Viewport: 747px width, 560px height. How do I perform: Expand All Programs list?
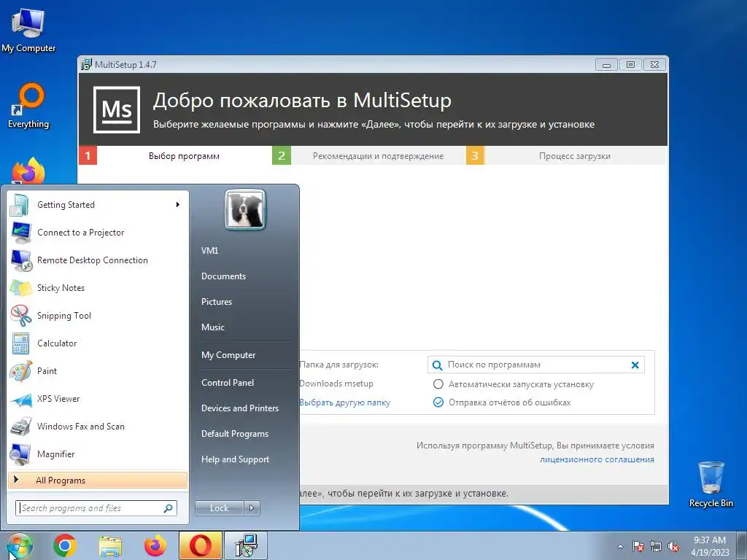pyautogui.click(x=98, y=480)
